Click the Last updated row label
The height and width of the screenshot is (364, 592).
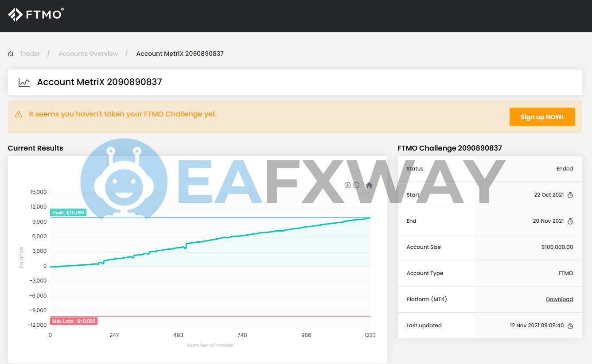[x=424, y=325]
